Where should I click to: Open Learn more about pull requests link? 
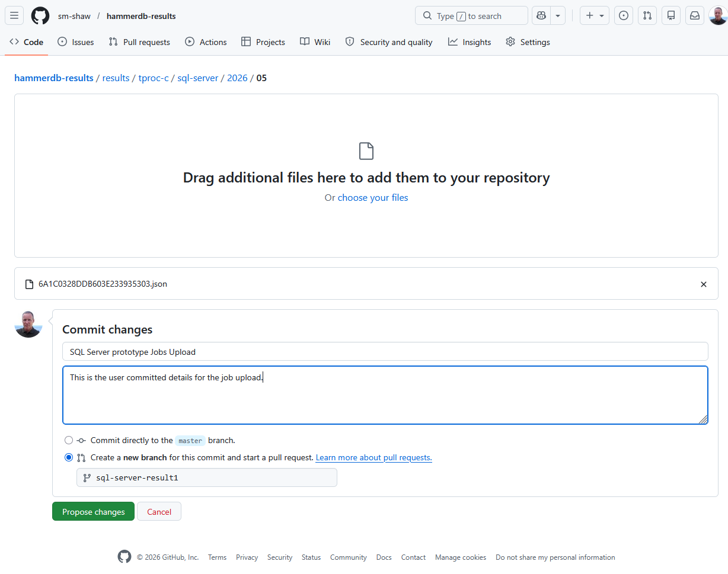[374, 457]
